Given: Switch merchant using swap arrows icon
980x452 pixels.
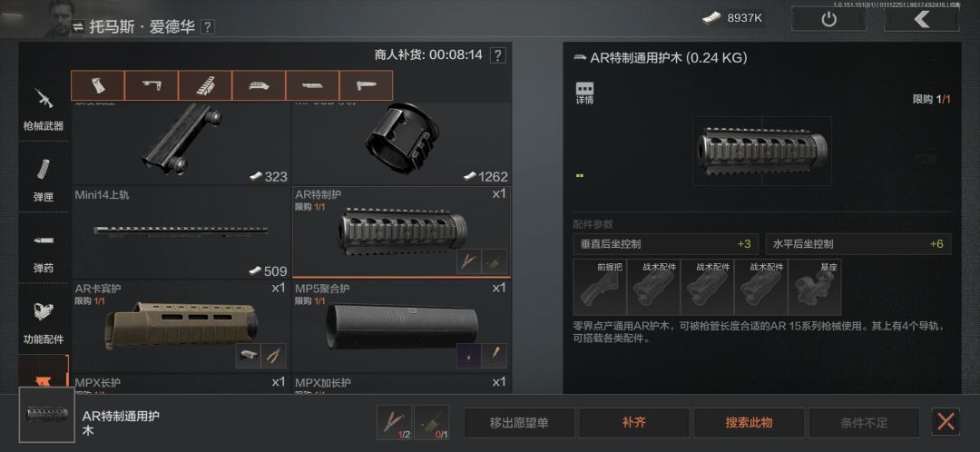Looking at the screenshot, I should click(77, 27).
